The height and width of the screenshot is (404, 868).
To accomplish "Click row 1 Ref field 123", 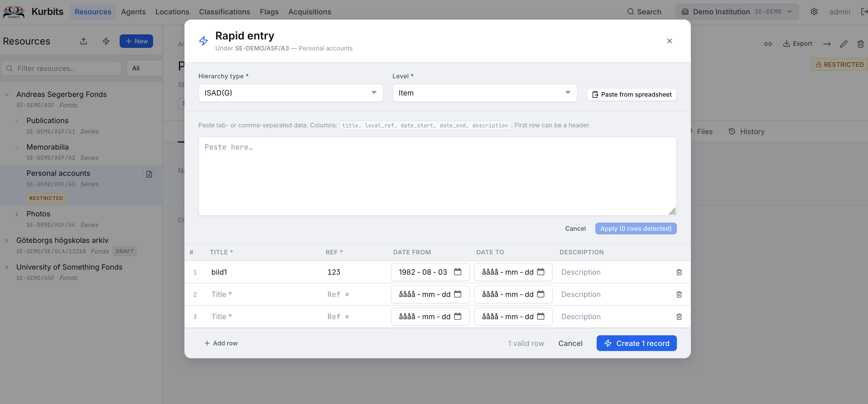I will [x=355, y=272].
